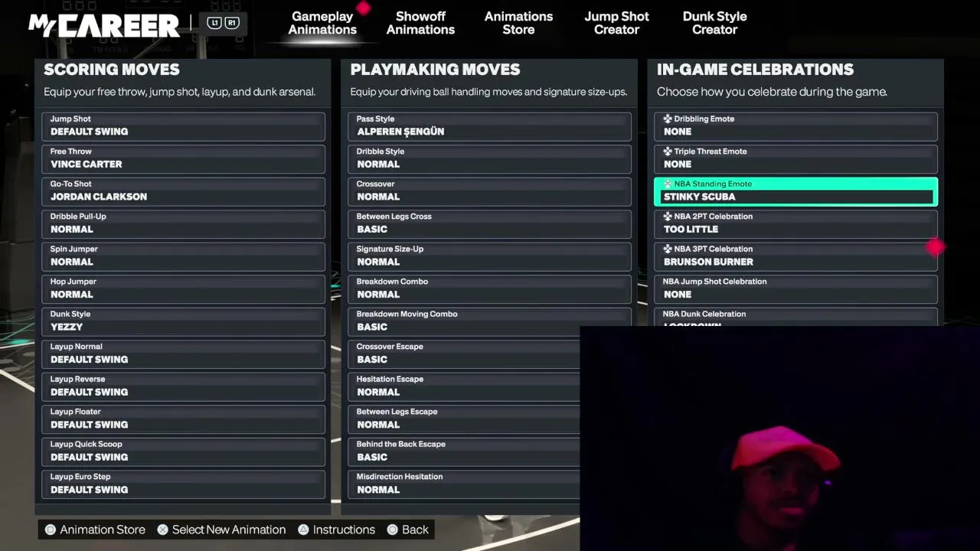Open the Layup Quick Scoop slot
Viewport: 980px width, 551px height.
click(184, 452)
